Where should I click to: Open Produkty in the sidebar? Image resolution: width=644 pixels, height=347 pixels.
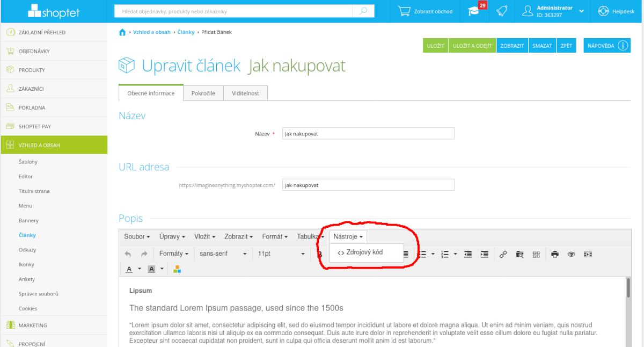[x=54, y=70]
